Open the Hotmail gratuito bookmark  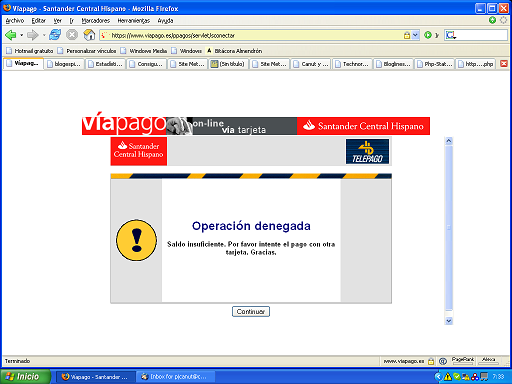(29, 51)
